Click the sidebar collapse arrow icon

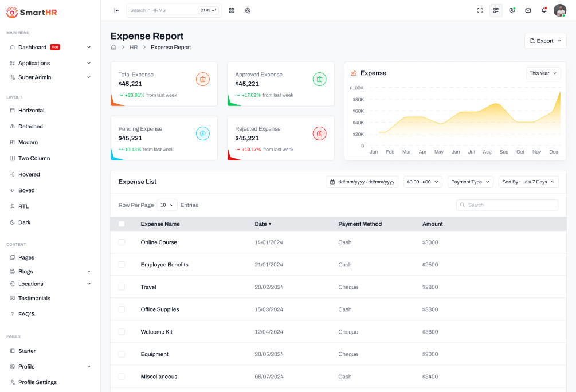point(117,10)
